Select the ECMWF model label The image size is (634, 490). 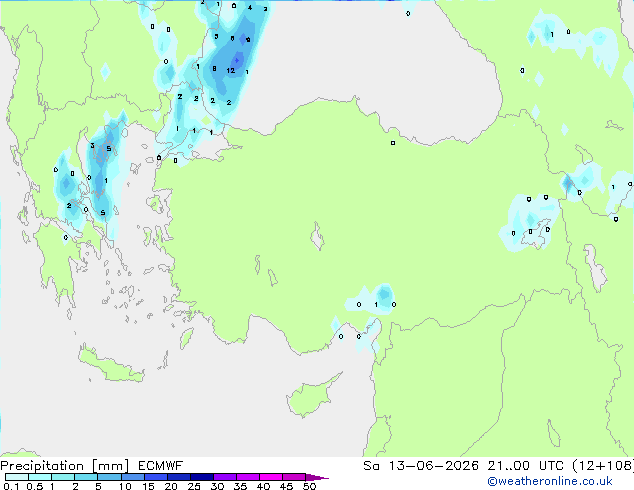(161, 466)
